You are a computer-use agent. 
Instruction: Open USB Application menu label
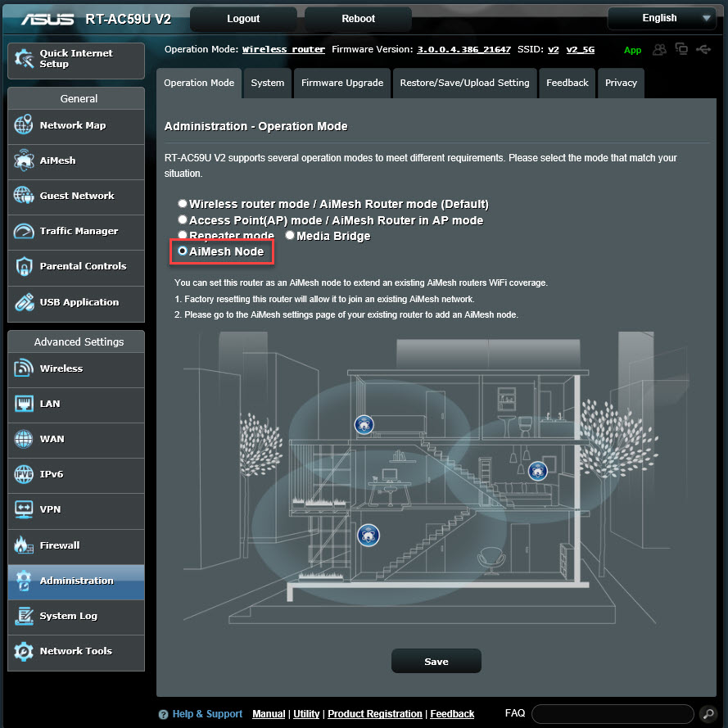[x=79, y=302]
